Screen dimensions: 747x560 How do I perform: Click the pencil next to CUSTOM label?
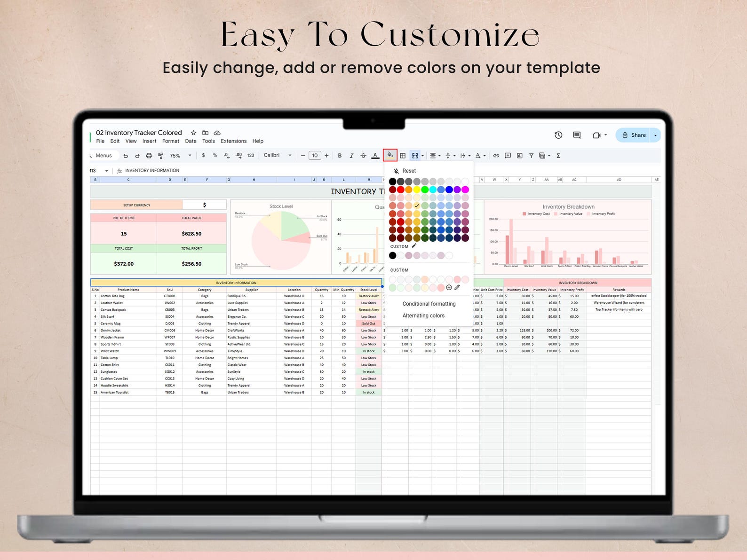[414, 246]
